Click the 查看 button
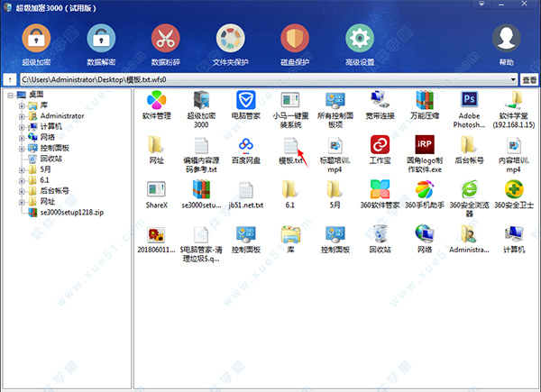This screenshot has width=541, height=392. [x=529, y=80]
